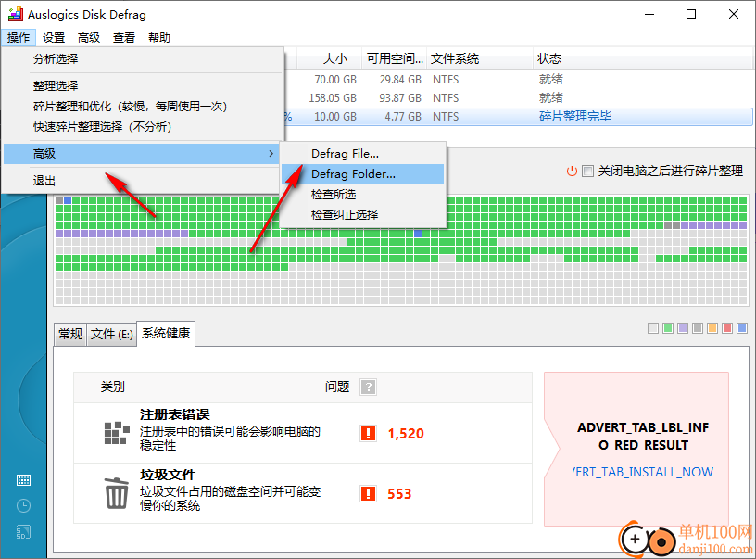
Task: Enable 关闭电脑之后进行碎片整理 checkbox
Action: click(x=587, y=172)
